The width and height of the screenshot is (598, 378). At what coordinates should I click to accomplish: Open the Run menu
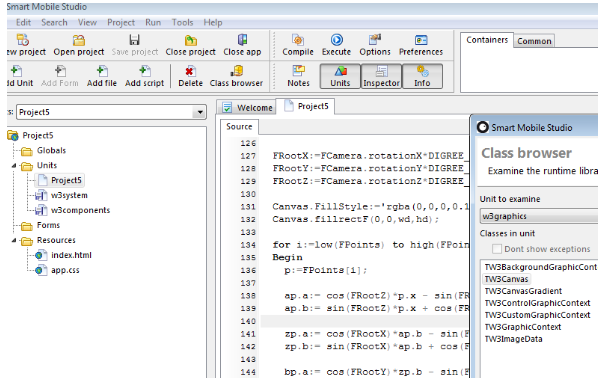coord(153,23)
